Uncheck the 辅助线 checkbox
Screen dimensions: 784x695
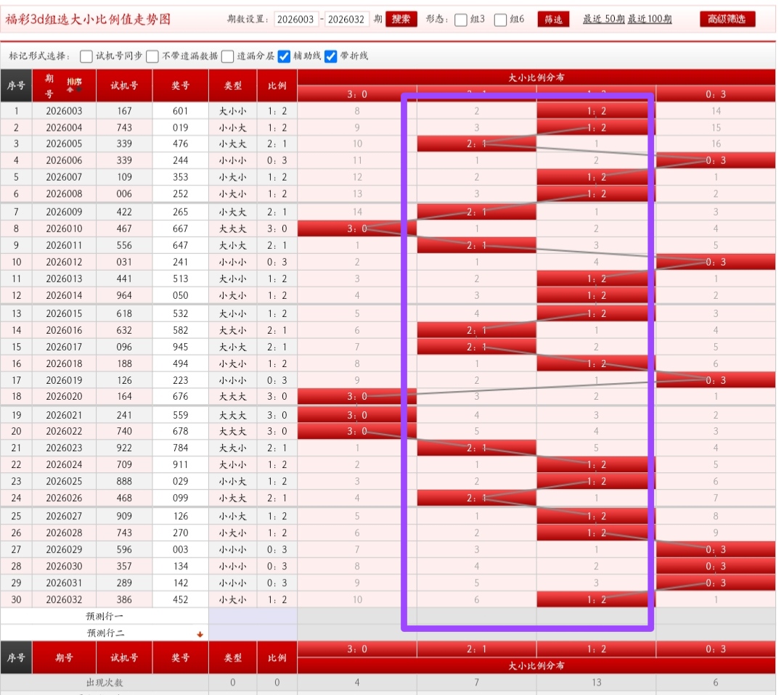(285, 56)
